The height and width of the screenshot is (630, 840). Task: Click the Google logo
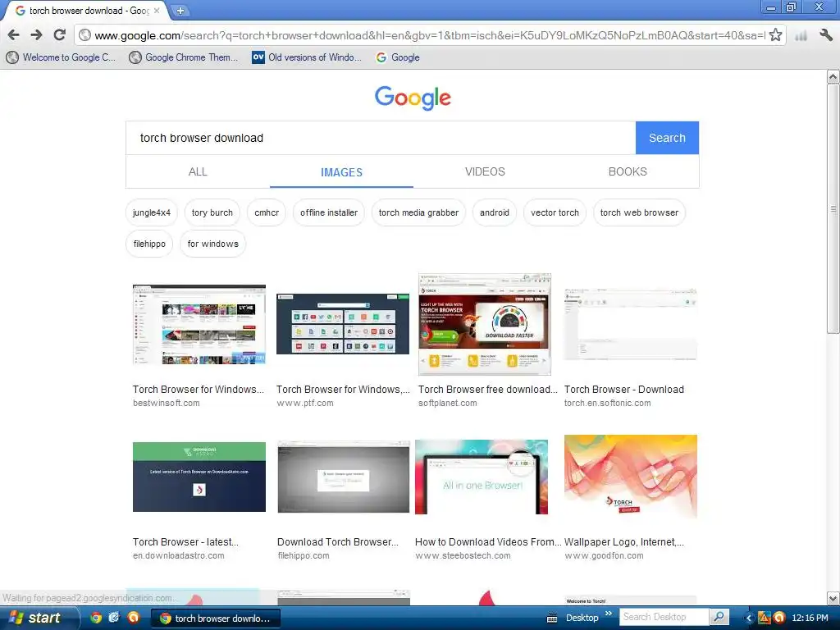pyautogui.click(x=413, y=98)
